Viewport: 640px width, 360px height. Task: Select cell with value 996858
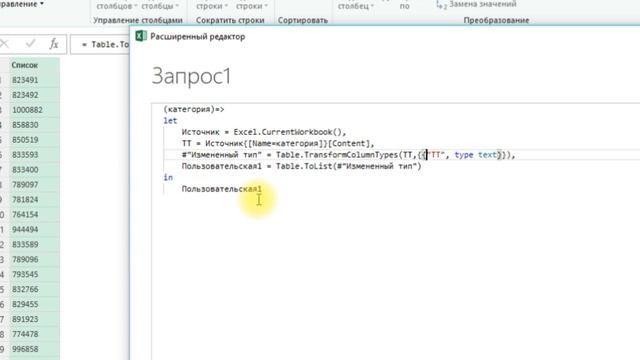coord(34,349)
